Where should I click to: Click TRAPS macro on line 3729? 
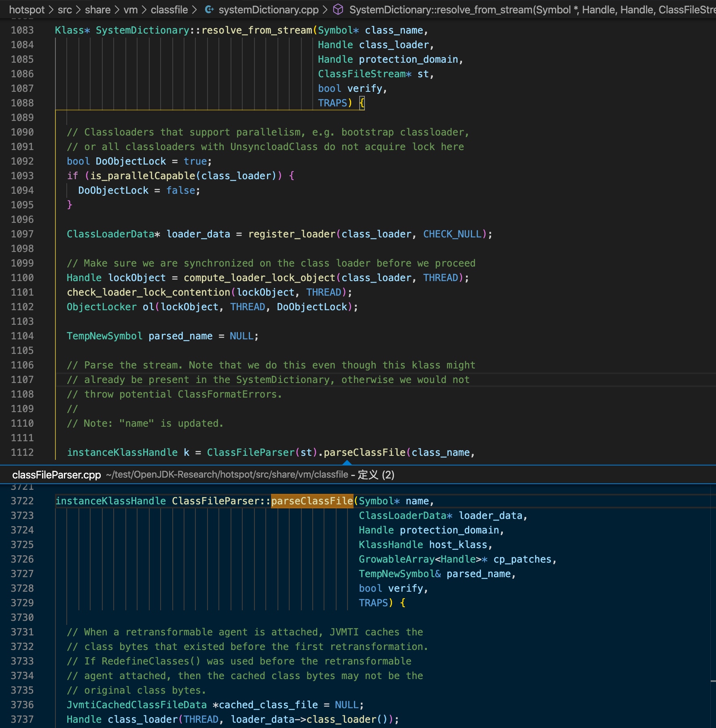[x=373, y=603]
